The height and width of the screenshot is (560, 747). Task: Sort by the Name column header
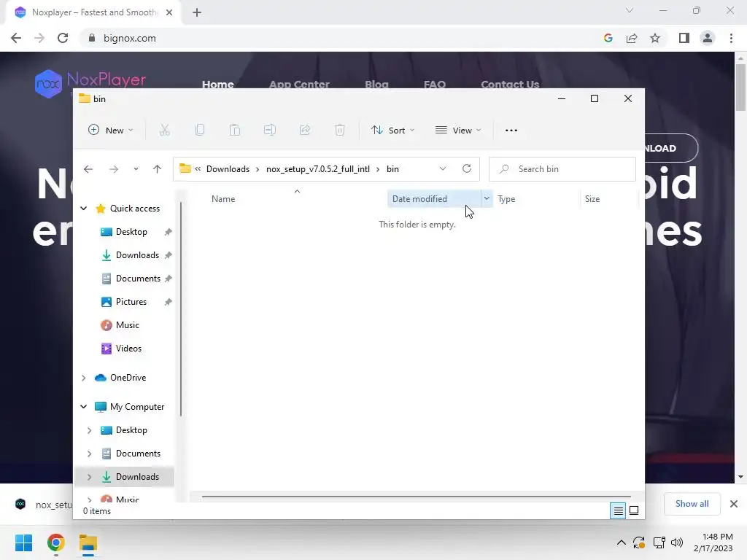(223, 199)
